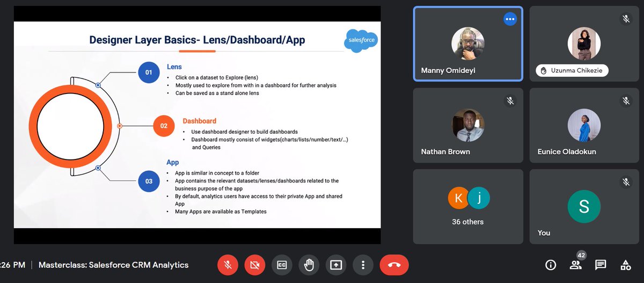Click the 03 circle on the slide

149,181
